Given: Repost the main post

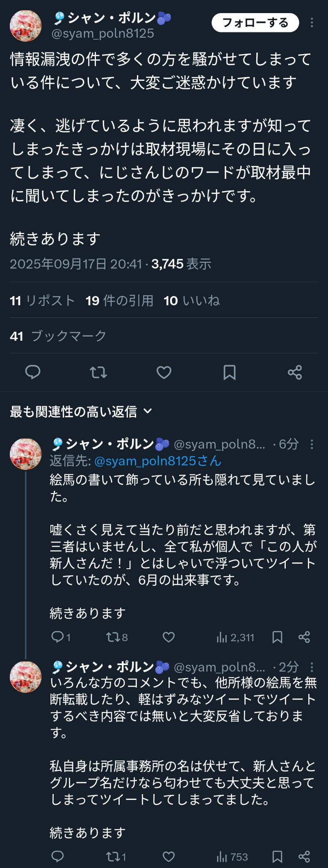Looking at the screenshot, I should [x=98, y=372].
